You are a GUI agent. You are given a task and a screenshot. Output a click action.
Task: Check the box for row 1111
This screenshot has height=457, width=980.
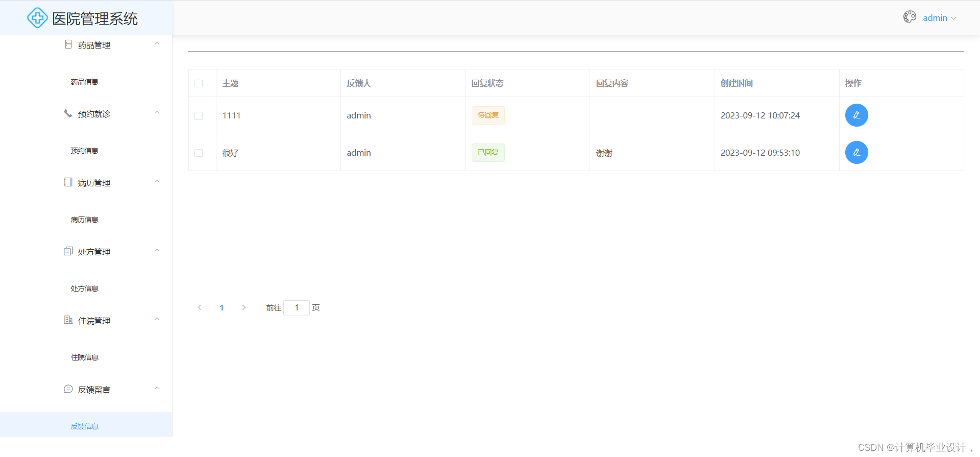(199, 116)
